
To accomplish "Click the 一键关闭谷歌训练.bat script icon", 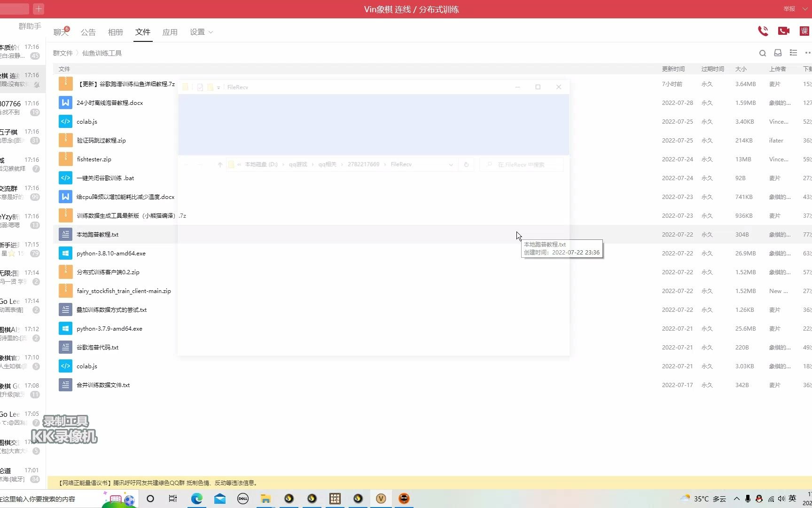I will click(65, 178).
